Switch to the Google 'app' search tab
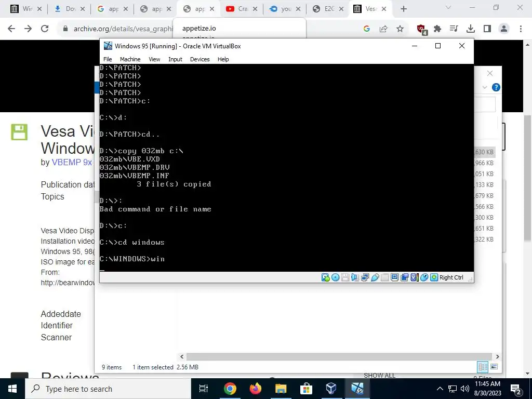The image size is (532, 399). [108, 9]
